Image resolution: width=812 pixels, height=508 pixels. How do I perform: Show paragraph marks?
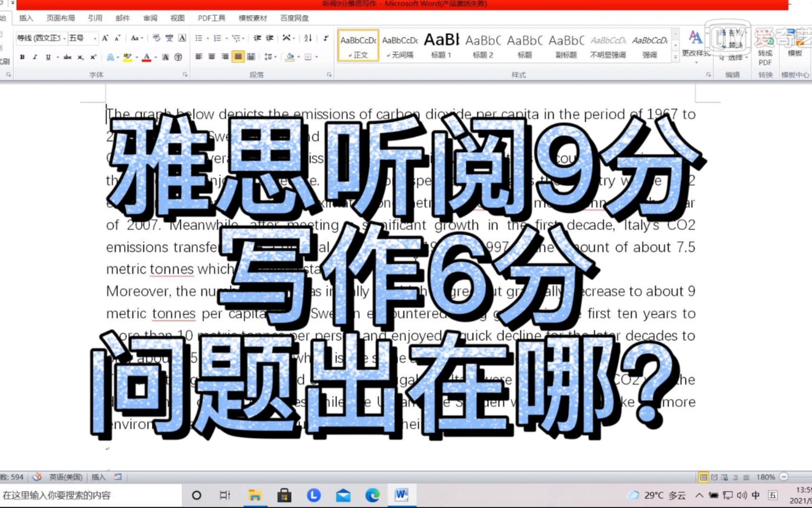[x=326, y=38]
